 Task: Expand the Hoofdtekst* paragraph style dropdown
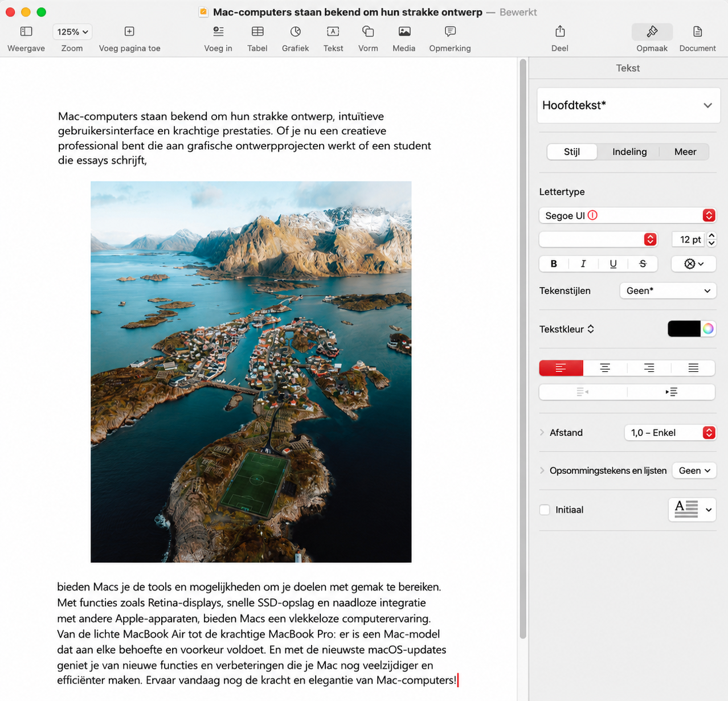click(x=628, y=105)
